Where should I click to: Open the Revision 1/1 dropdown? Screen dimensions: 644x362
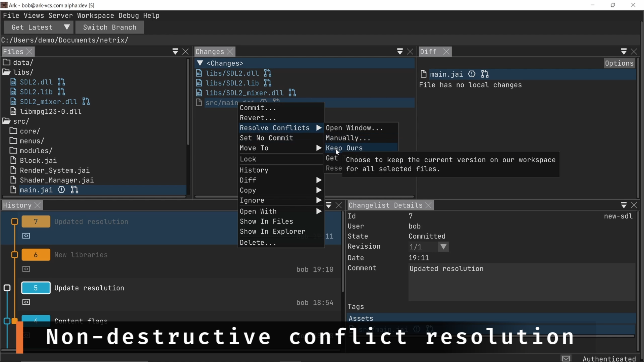click(443, 247)
